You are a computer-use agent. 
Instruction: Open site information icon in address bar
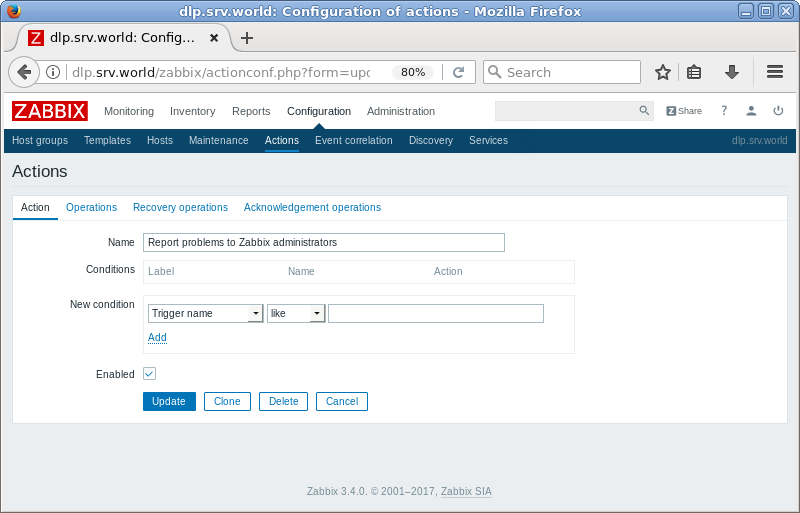tap(53, 72)
